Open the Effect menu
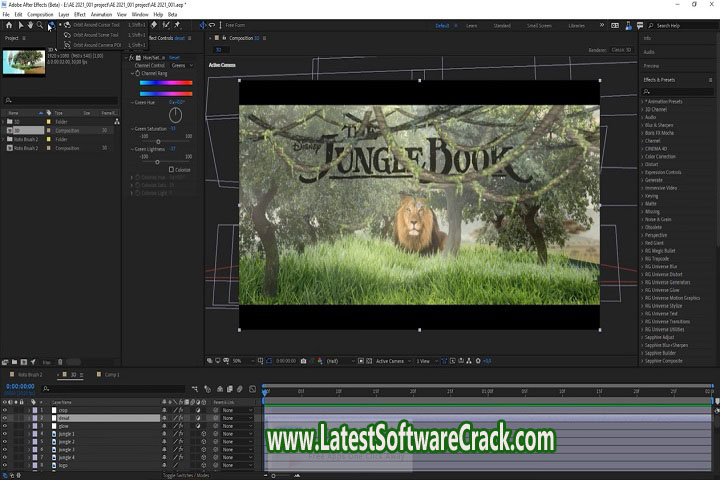720x480 pixels. pyautogui.click(x=80, y=15)
